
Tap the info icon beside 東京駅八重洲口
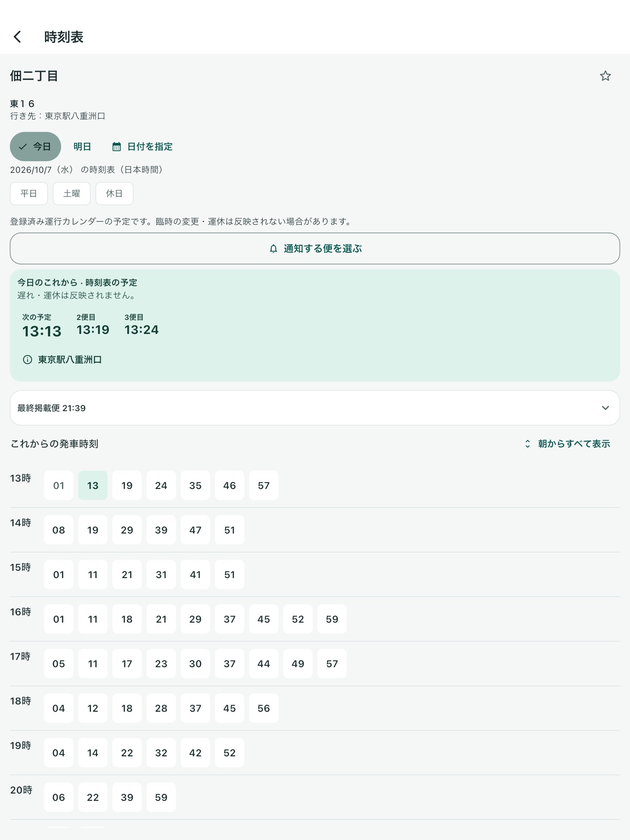[x=27, y=359]
